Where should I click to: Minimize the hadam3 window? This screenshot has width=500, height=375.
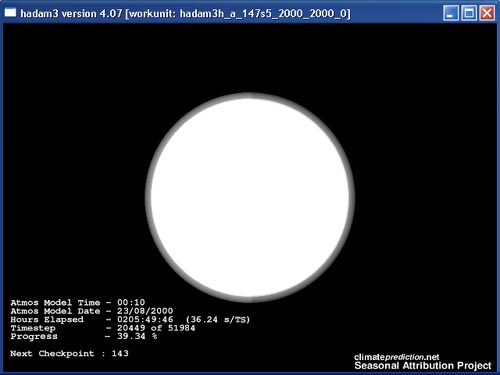pos(451,13)
